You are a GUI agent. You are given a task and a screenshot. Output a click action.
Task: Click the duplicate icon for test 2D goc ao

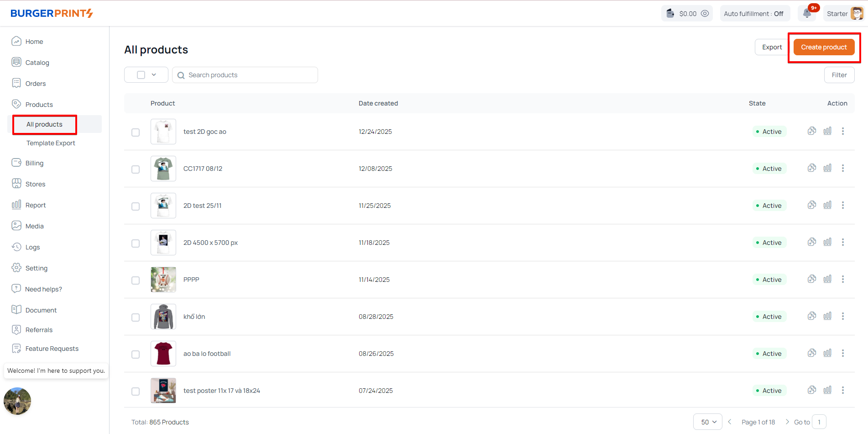pyautogui.click(x=812, y=131)
